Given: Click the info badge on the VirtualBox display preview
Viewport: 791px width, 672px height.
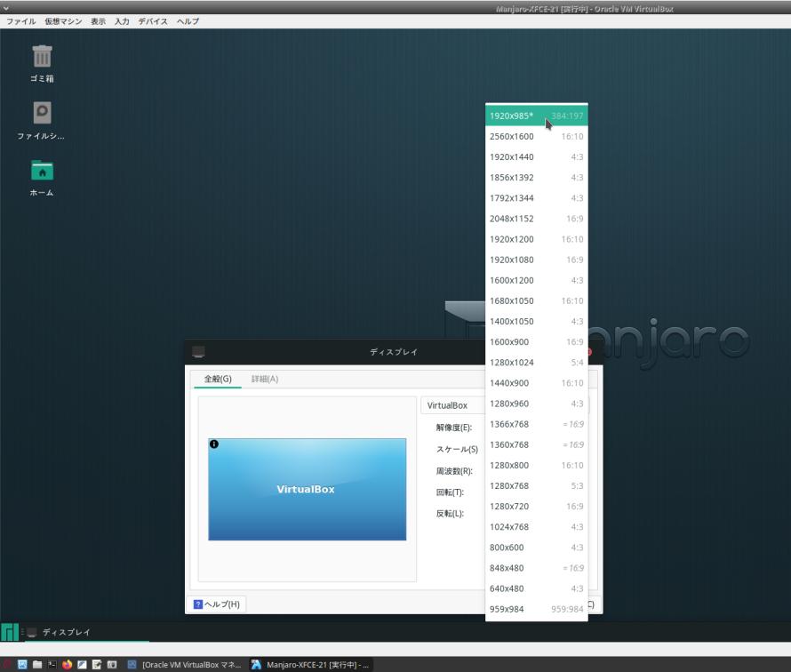Looking at the screenshot, I should (214, 444).
